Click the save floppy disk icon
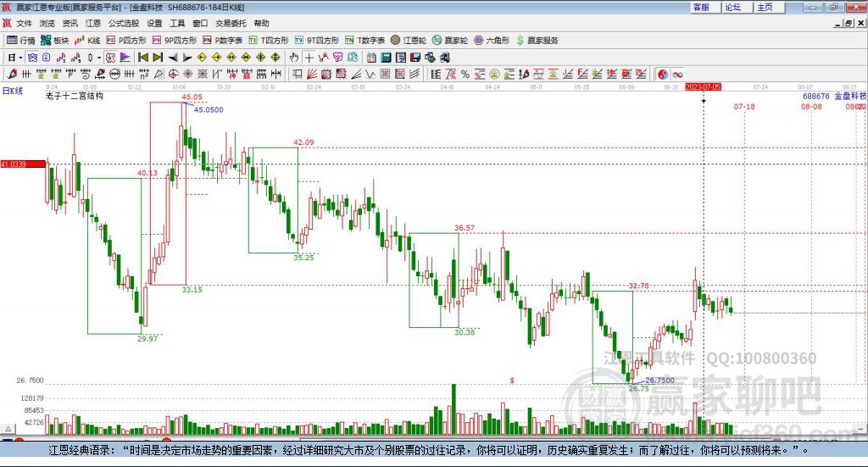Image resolution: width=868 pixels, height=467 pixels. (415, 57)
